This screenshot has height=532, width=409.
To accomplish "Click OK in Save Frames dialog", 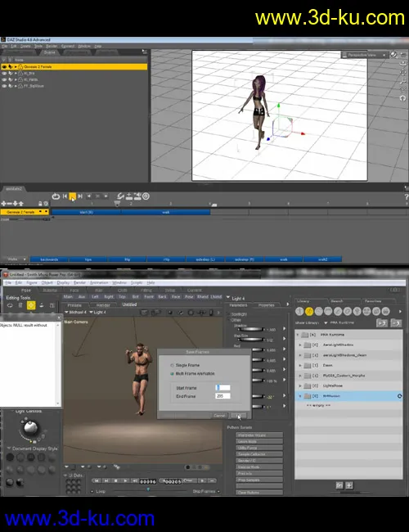I will point(239,416).
